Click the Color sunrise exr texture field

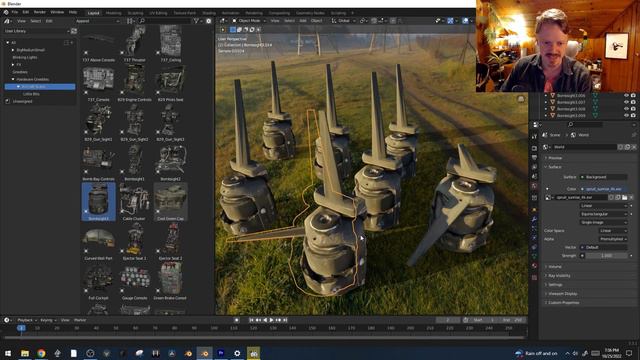tap(603, 189)
